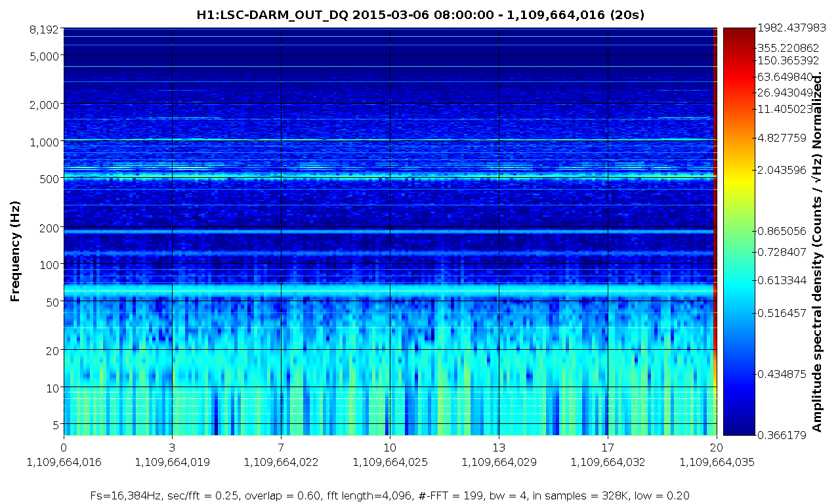The width and height of the screenshot is (840, 504).
Task: Click colorbar value 0.516457
Action: coord(782,313)
